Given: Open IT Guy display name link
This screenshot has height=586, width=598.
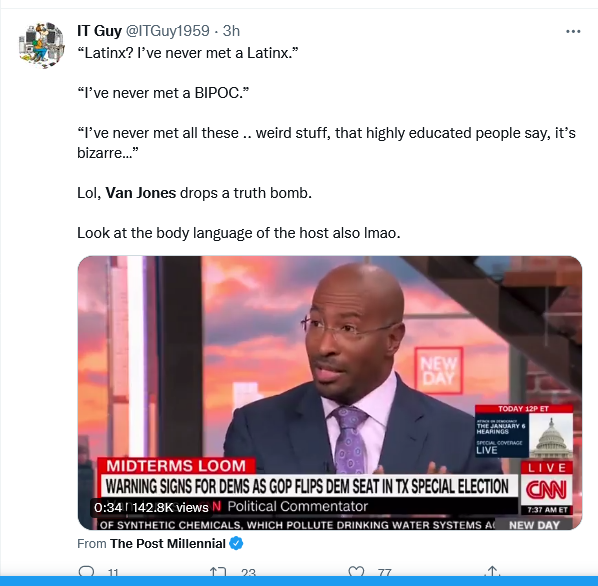Looking at the screenshot, I should [99, 31].
